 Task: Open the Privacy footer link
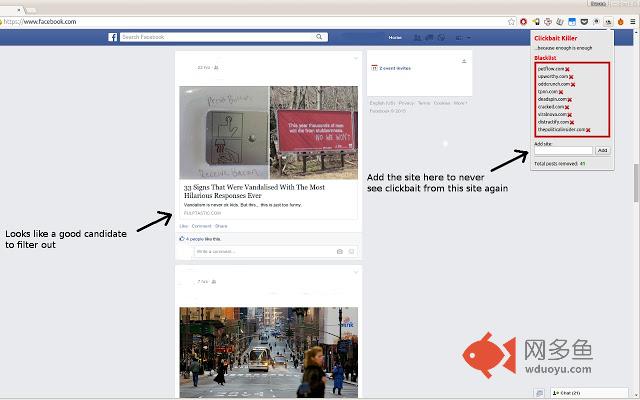click(406, 103)
